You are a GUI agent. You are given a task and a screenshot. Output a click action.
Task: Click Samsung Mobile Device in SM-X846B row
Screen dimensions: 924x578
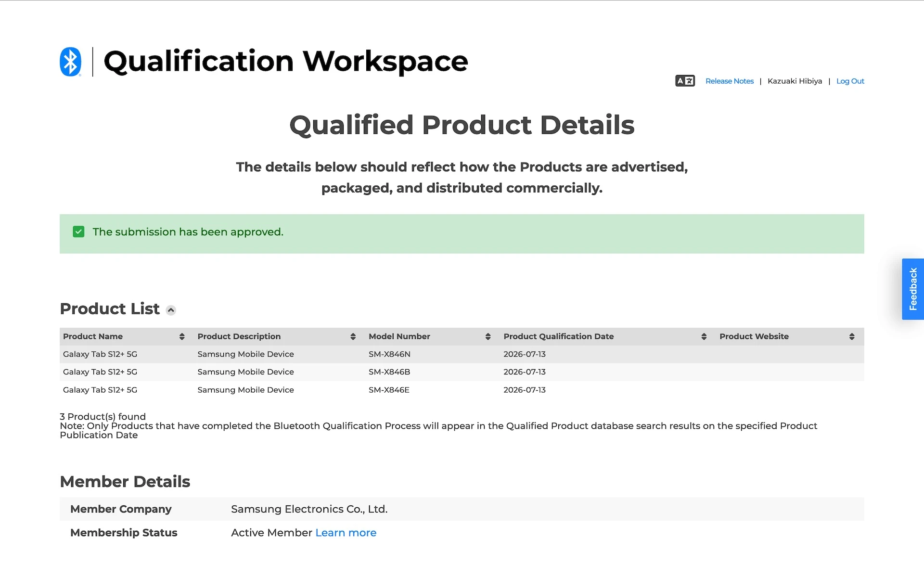pos(245,372)
